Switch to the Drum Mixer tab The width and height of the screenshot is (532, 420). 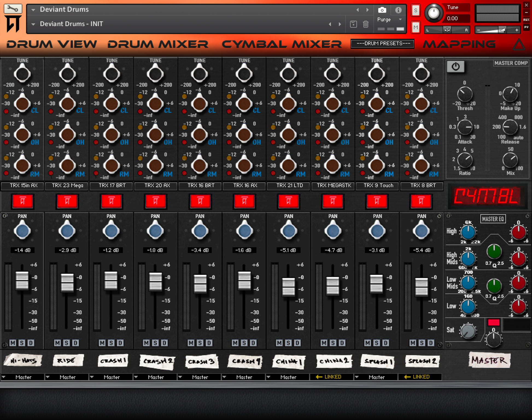[158, 44]
